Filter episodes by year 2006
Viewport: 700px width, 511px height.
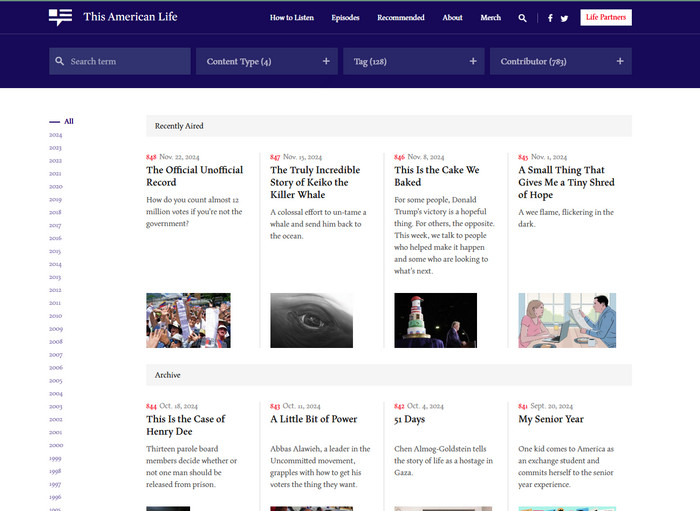[x=55, y=368]
